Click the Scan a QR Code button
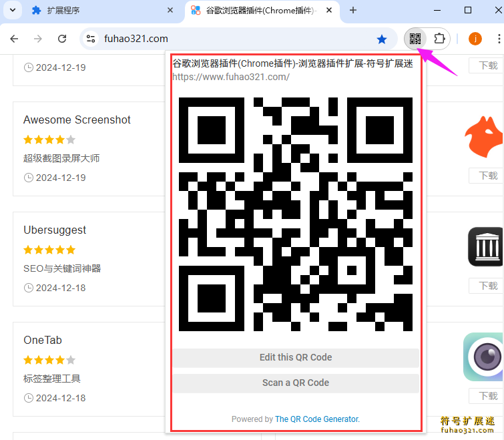 (x=296, y=383)
